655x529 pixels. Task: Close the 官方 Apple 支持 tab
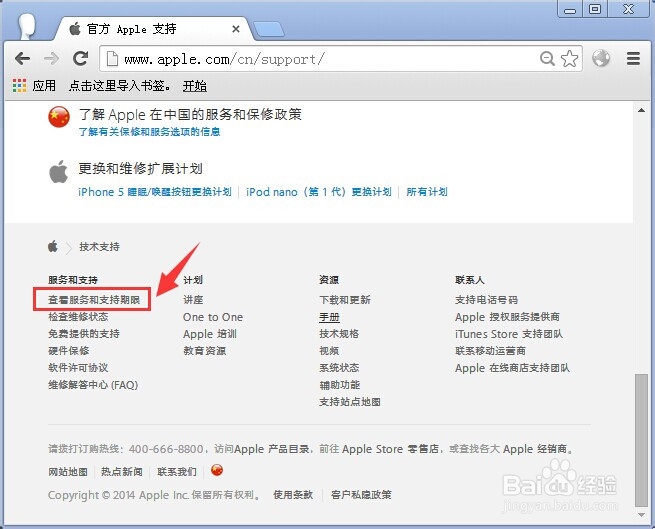[x=236, y=29]
